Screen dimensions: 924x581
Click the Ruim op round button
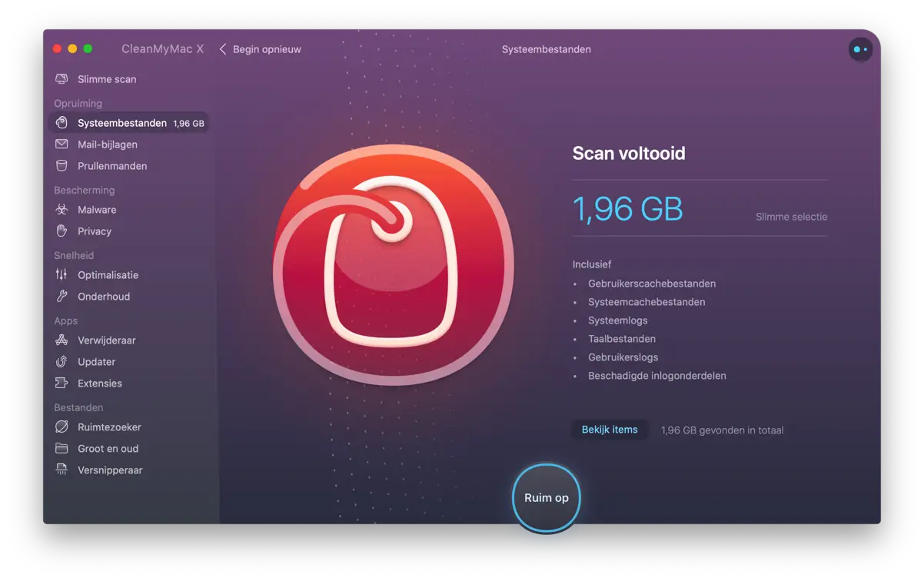point(547,498)
